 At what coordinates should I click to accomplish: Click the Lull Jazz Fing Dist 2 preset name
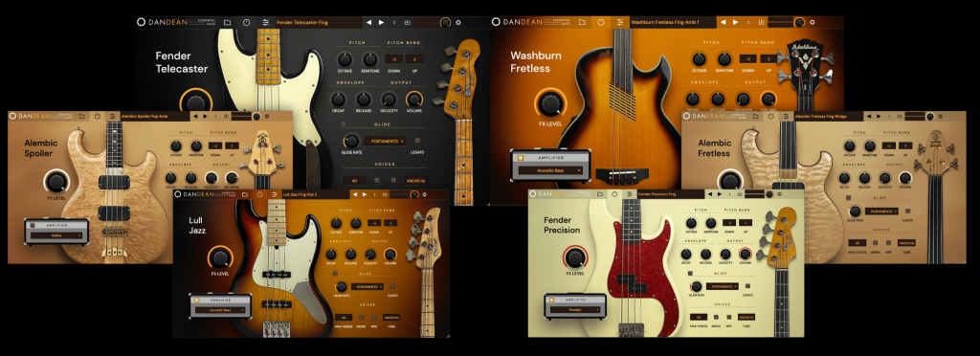[x=300, y=194]
